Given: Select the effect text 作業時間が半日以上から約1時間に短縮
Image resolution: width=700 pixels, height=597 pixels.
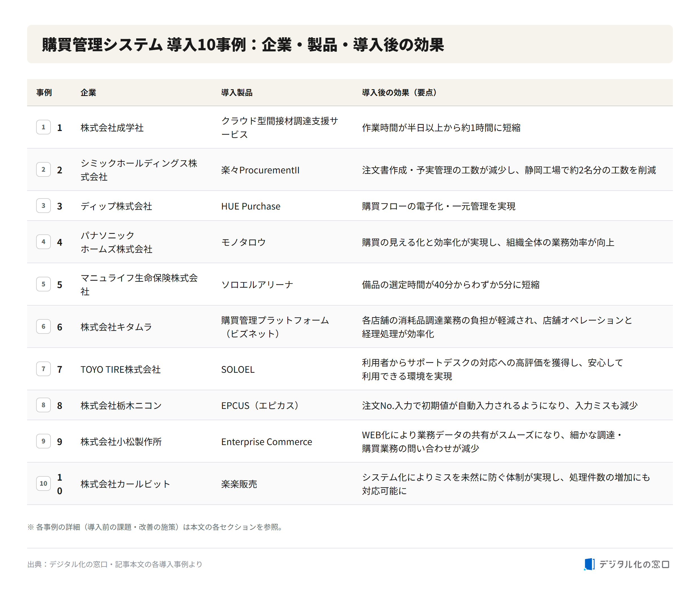Looking at the screenshot, I should (x=441, y=128).
